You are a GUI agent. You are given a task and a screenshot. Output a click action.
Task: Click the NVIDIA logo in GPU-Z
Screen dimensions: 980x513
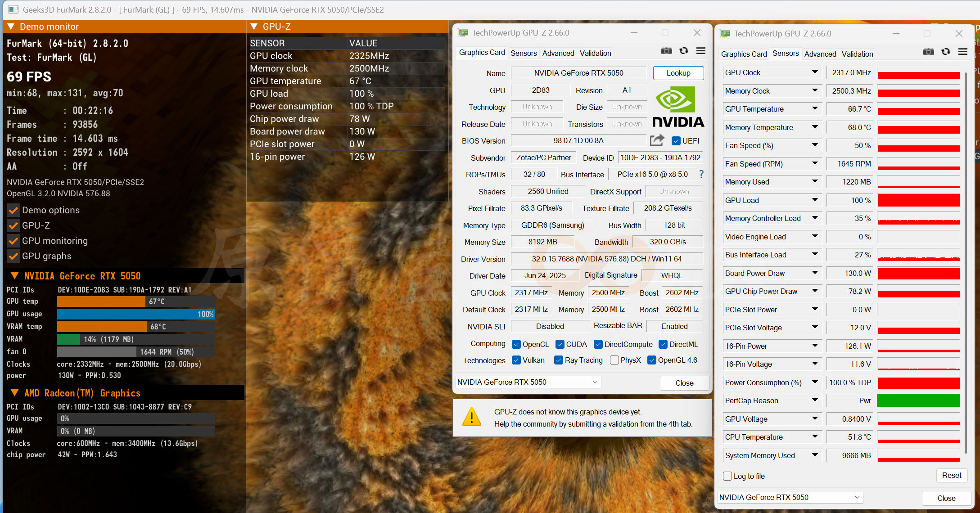point(678,107)
